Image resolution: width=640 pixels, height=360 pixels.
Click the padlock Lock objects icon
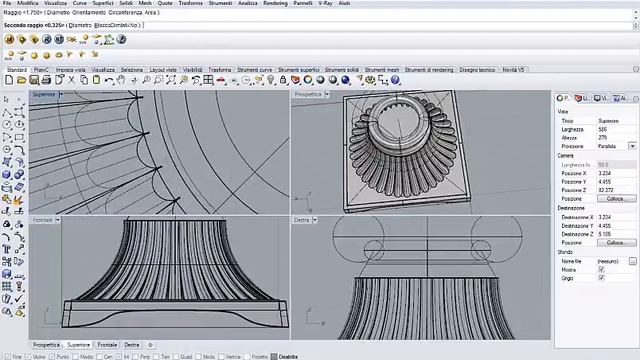coord(283,80)
